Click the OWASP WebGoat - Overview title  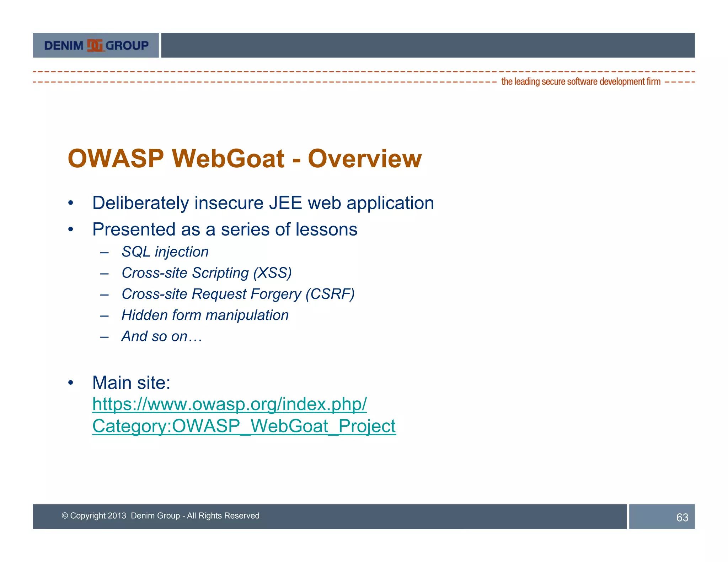point(245,158)
